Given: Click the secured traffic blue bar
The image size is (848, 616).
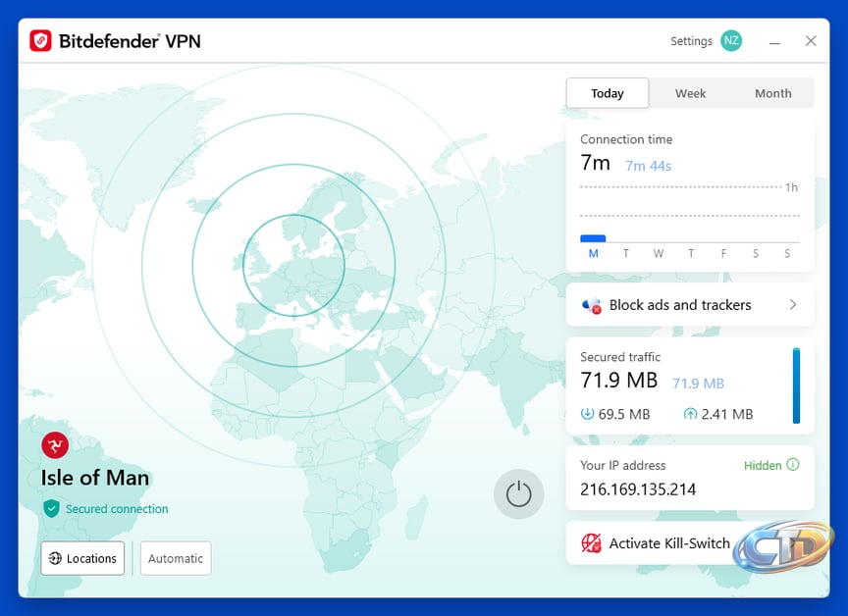Looking at the screenshot, I should coord(796,385).
